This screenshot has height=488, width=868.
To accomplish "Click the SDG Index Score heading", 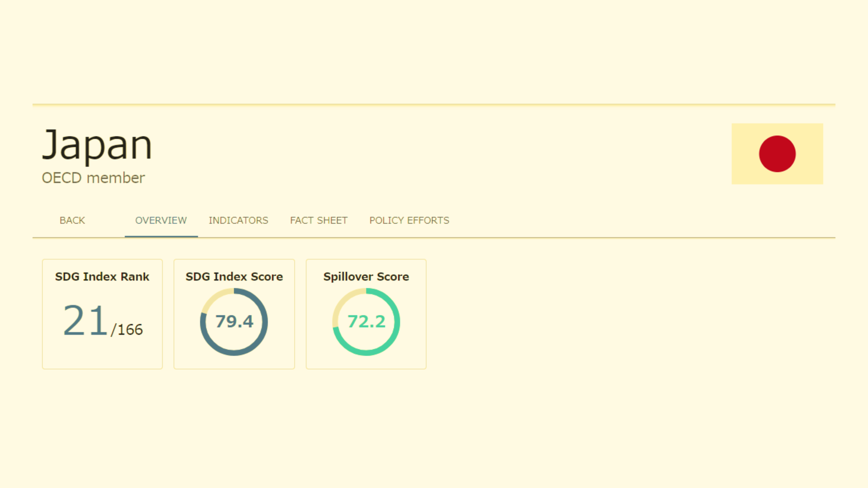I will 234,277.
